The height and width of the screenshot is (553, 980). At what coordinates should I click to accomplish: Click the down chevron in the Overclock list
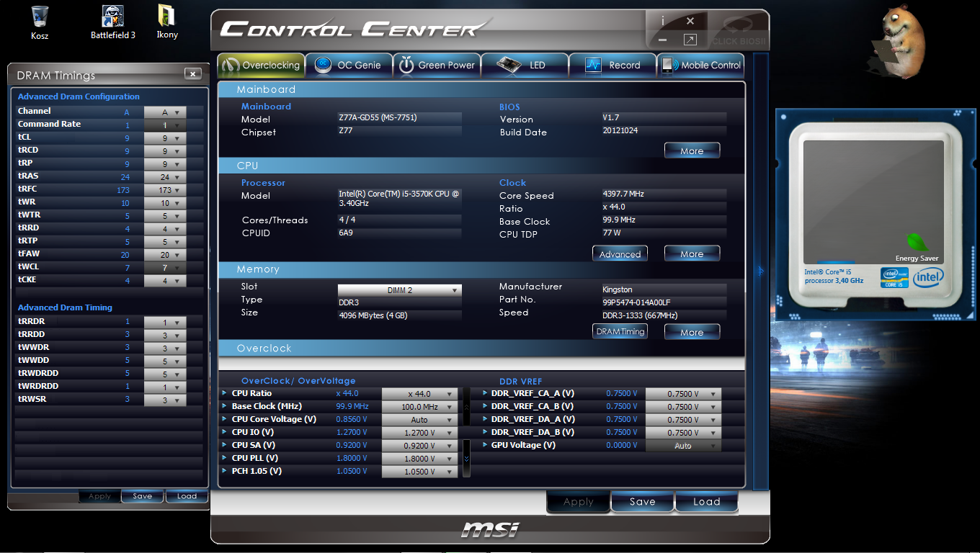pyautogui.click(x=466, y=458)
